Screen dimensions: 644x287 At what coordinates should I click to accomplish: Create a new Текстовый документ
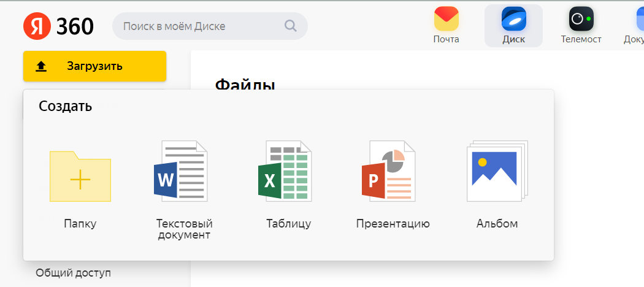pyautogui.click(x=184, y=190)
